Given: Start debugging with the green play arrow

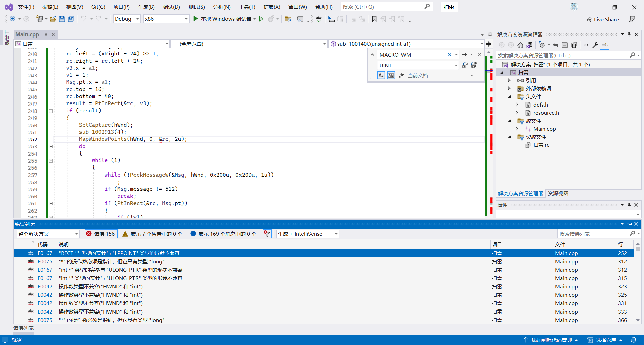Looking at the screenshot, I should (x=196, y=19).
